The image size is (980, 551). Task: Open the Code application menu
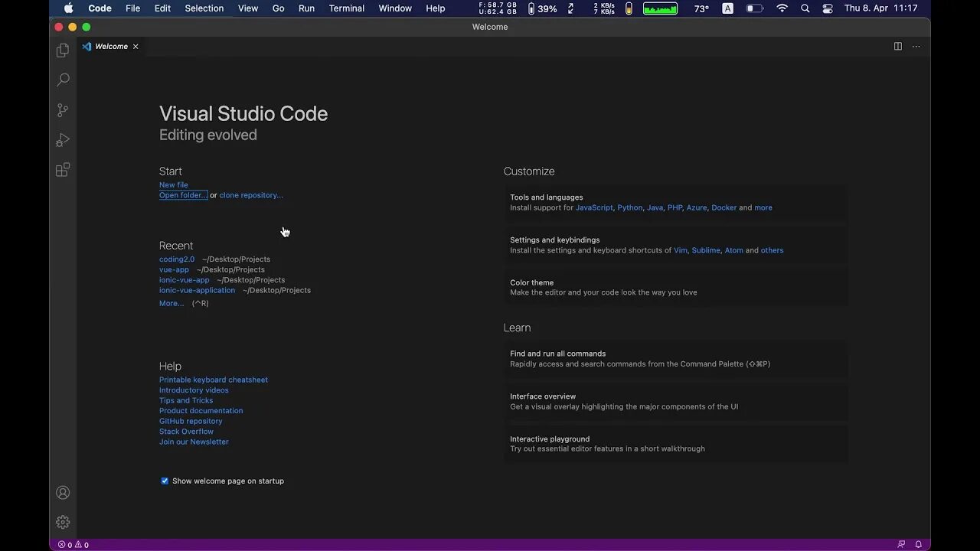100,8
